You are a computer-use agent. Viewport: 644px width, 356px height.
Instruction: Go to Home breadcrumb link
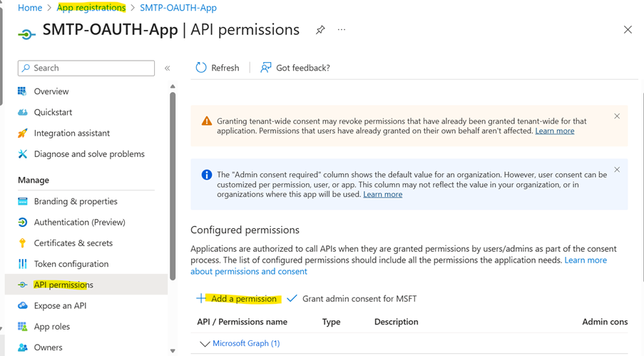(29, 8)
